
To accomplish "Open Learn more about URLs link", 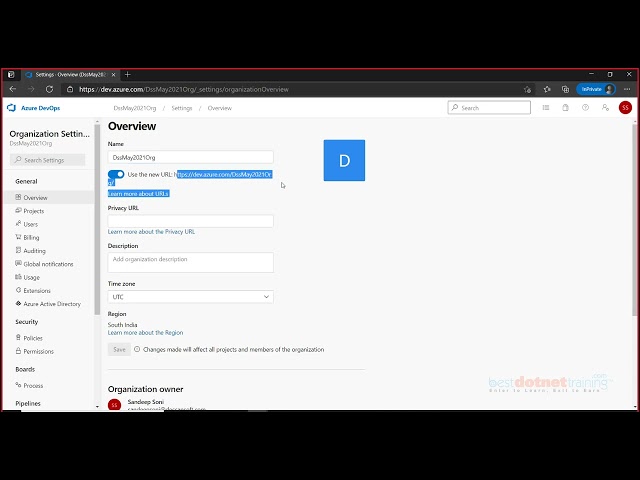I will 138,193.
